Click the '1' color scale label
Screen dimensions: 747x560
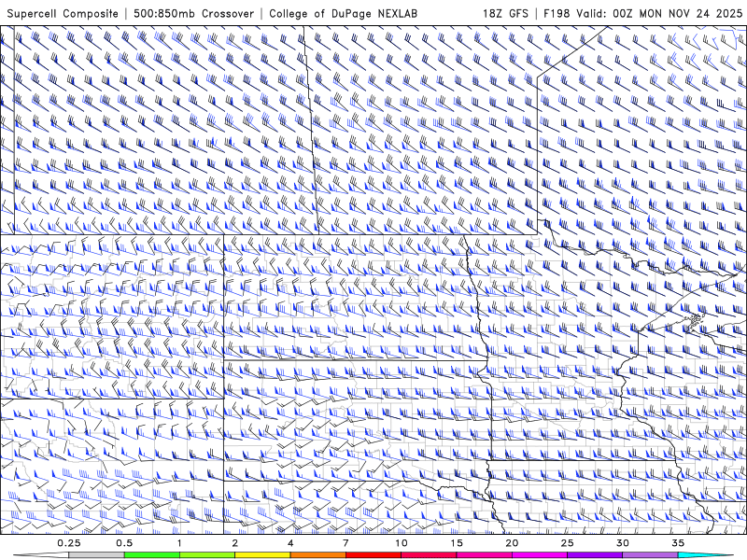click(179, 543)
